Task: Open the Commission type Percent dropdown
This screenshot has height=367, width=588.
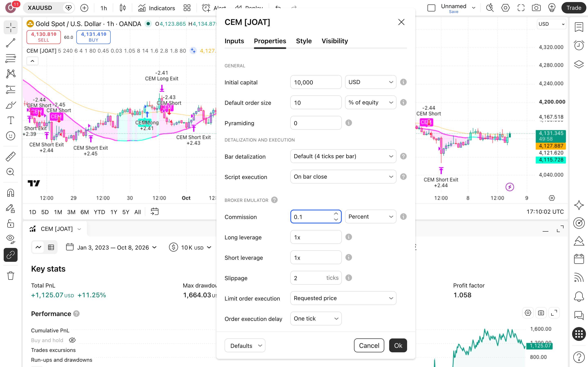Action: (x=371, y=217)
